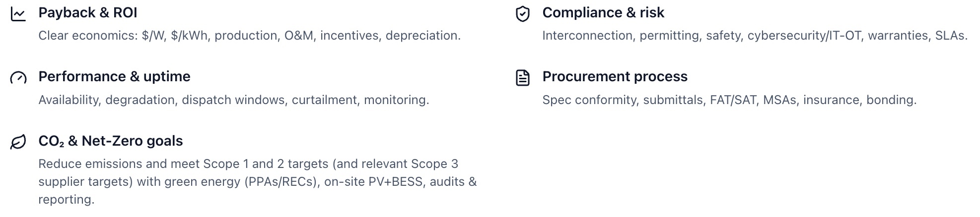The height and width of the screenshot is (217, 980).
Task: Click the speedometer gauge icon for Performance & uptime
Action: (x=18, y=78)
